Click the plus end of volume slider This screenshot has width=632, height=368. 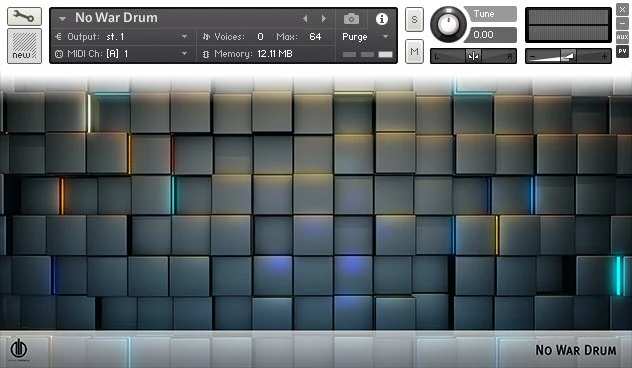pos(604,56)
